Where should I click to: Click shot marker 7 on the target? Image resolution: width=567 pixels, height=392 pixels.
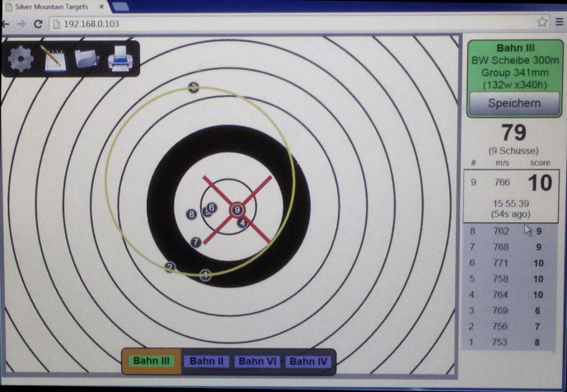[x=196, y=241]
